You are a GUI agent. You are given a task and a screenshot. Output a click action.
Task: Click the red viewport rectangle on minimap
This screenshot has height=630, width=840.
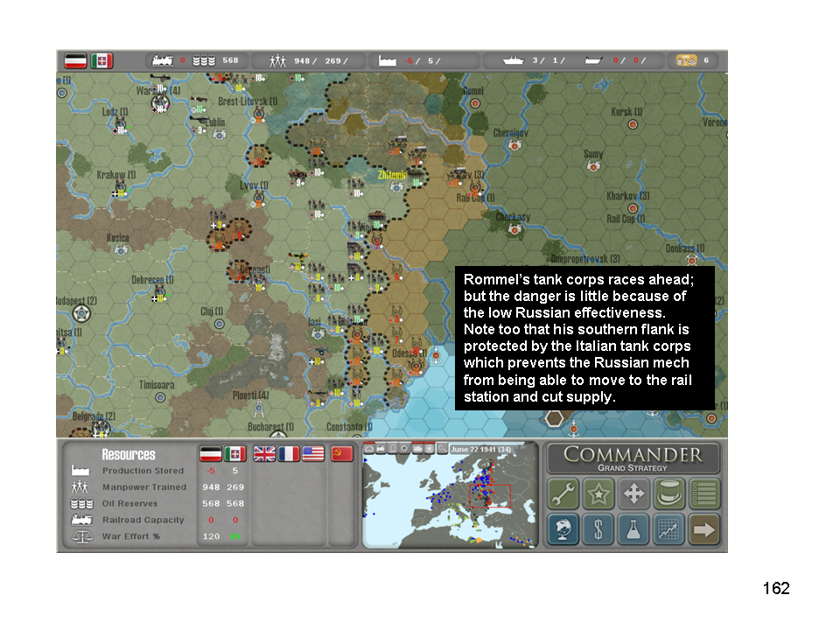[489, 496]
